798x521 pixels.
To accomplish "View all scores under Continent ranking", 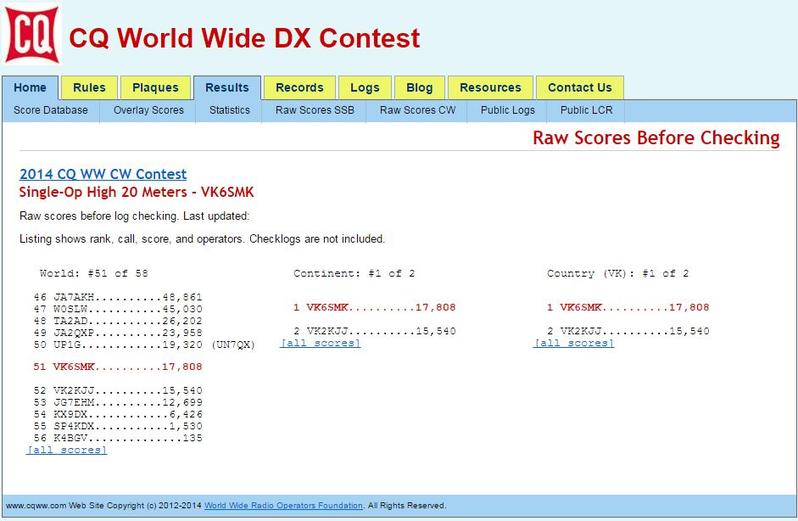I will pyautogui.click(x=321, y=343).
